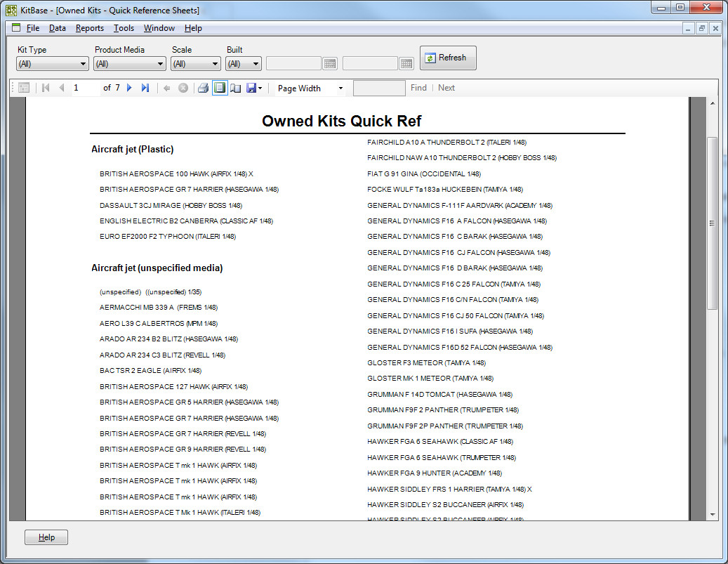Toggle the document map icon
This screenshot has height=564, width=728.
24,88
